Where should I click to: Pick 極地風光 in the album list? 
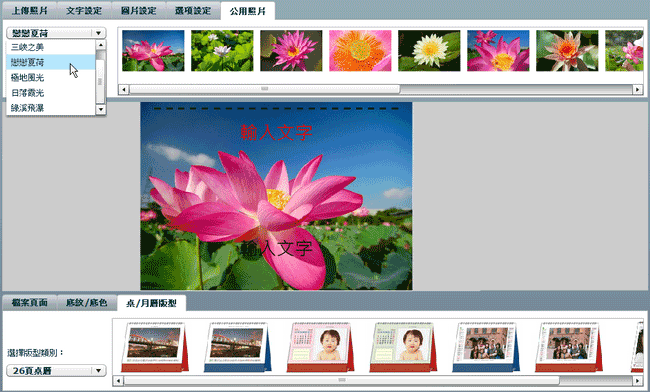point(51,77)
